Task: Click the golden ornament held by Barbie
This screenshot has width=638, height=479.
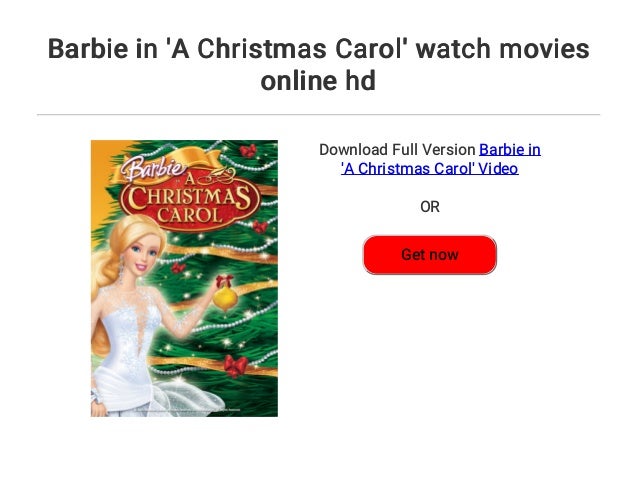Action: pos(225,299)
